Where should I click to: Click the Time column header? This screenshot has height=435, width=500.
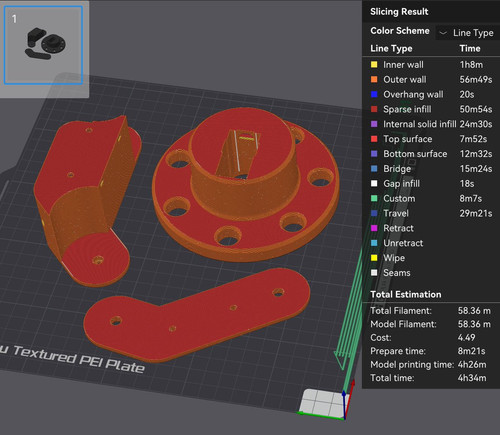(470, 48)
